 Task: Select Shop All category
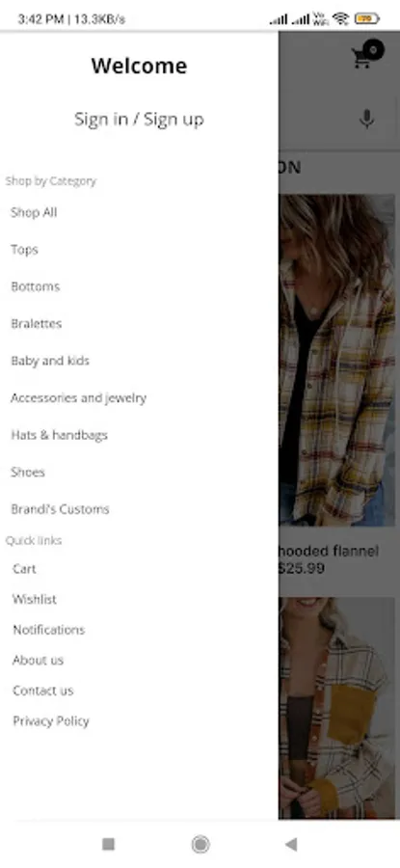[x=34, y=212]
